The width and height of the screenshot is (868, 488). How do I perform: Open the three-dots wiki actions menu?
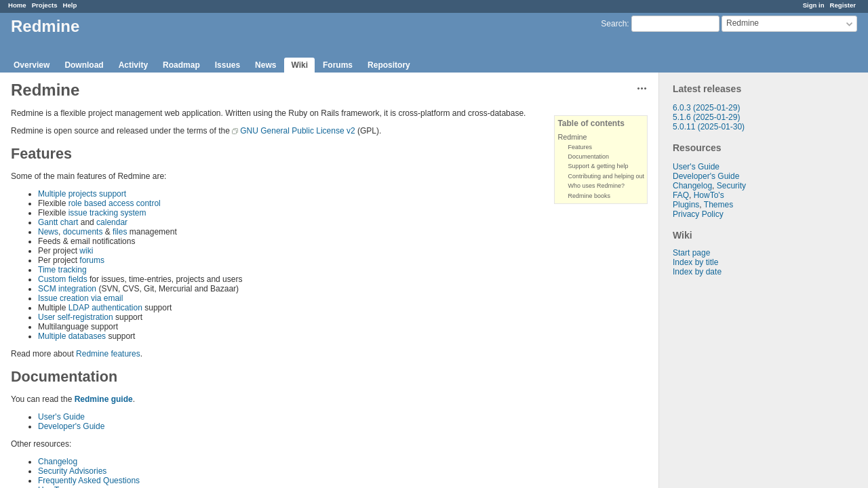(642, 89)
